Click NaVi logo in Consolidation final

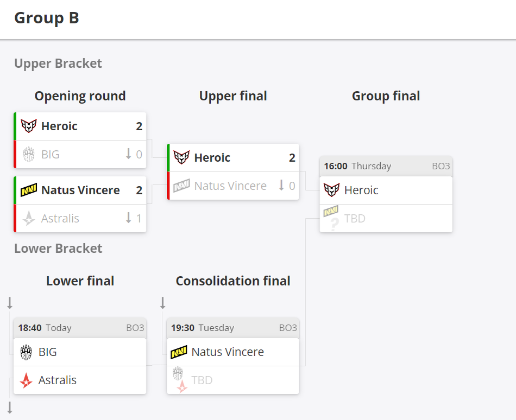coord(179,352)
